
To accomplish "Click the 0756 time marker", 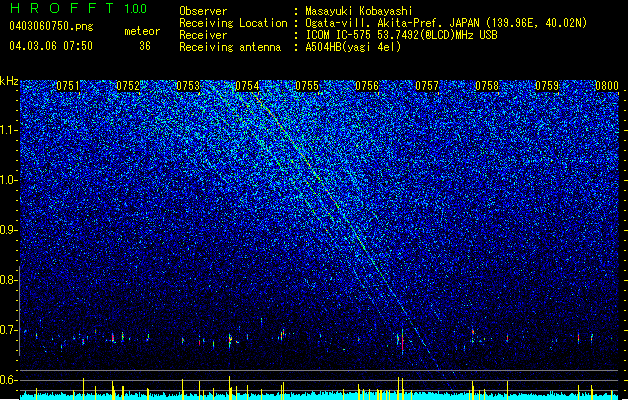I will [x=367, y=86].
